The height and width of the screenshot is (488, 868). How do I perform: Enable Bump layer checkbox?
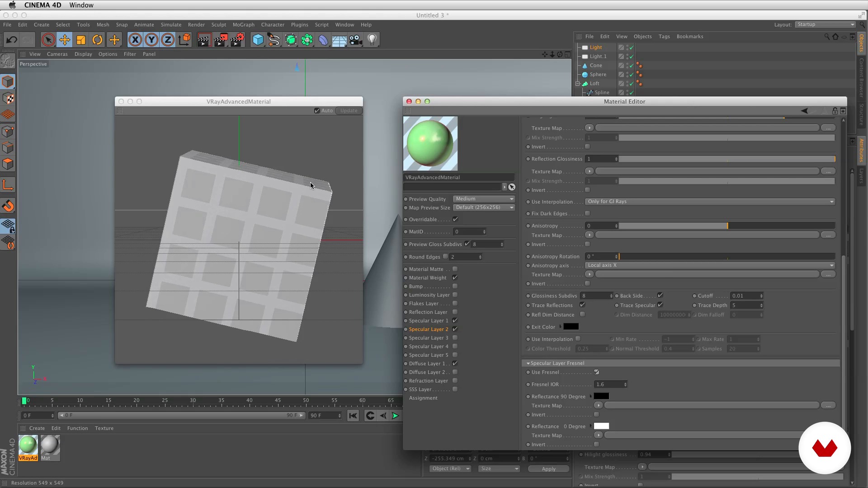pyautogui.click(x=455, y=286)
